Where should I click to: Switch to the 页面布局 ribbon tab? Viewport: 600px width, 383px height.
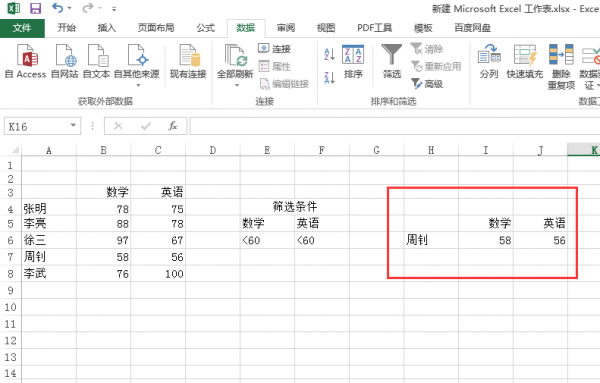156,28
